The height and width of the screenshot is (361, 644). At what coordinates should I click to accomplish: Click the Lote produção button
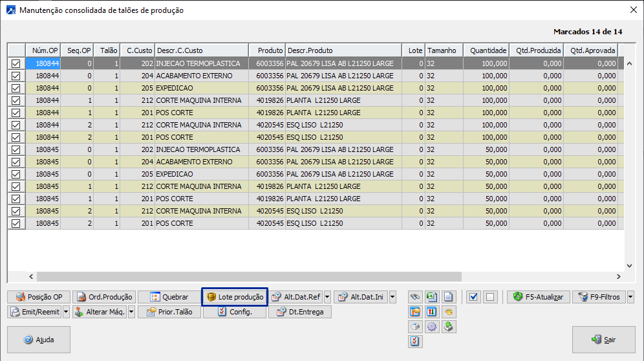pyautogui.click(x=235, y=297)
